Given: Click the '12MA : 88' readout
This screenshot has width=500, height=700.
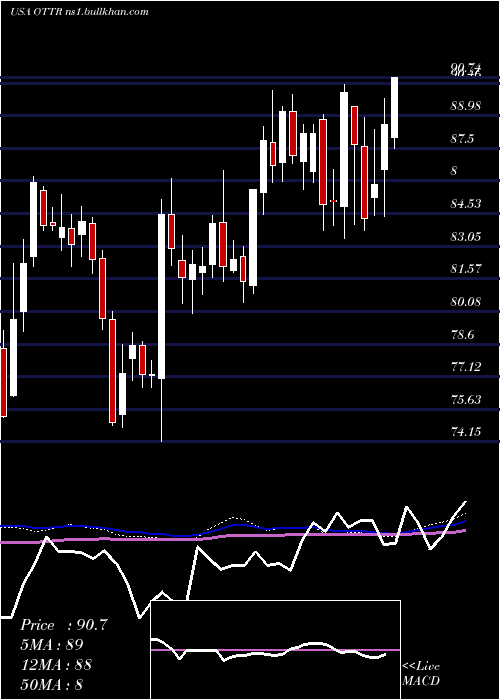Looking at the screenshot, I should click(x=56, y=664).
